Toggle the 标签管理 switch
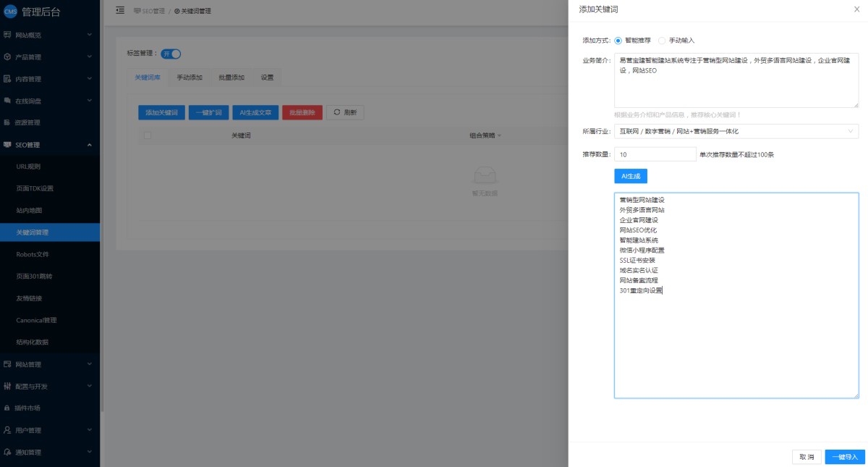 171,54
